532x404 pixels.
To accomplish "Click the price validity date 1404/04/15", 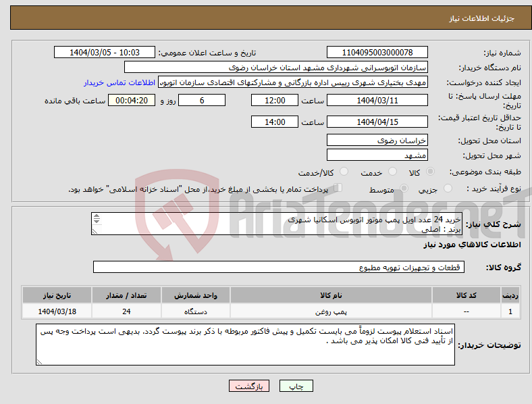I will coord(377,122).
